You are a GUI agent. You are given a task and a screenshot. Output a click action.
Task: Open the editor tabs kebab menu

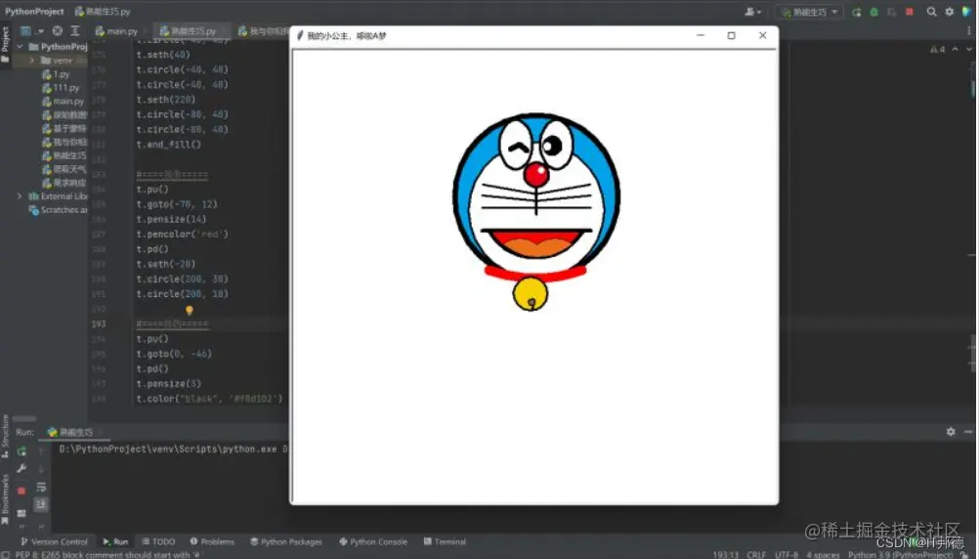pyautogui.click(x=969, y=30)
